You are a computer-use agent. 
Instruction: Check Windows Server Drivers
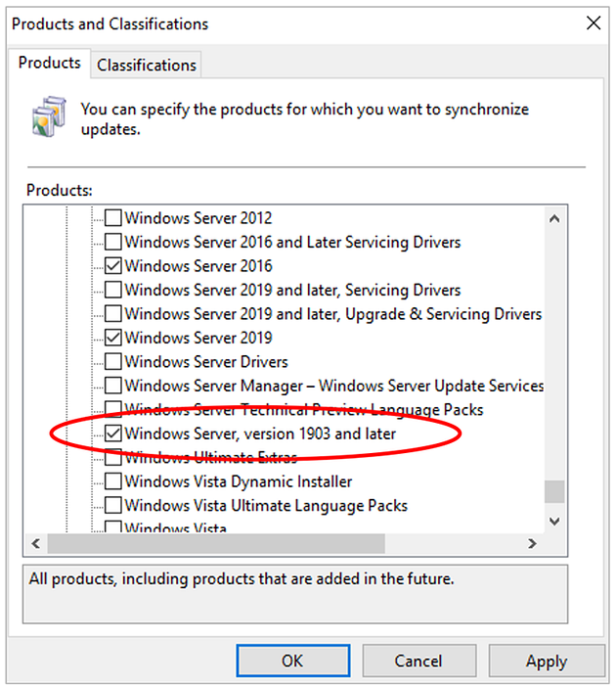(113, 362)
